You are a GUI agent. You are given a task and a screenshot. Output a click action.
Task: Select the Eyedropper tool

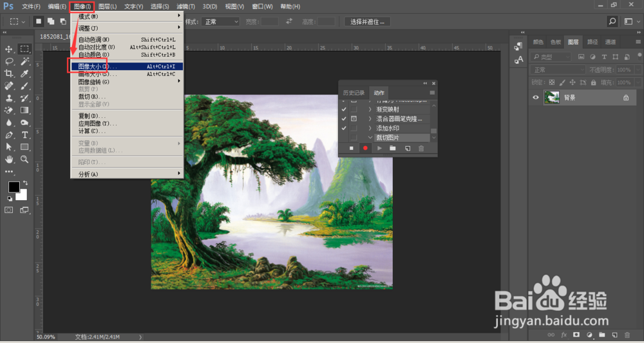(x=24, y=74)
